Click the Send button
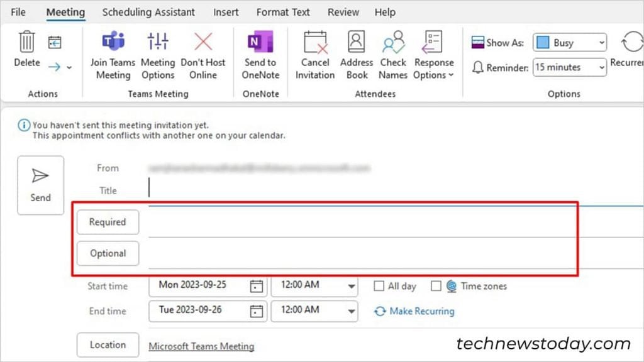The image size is (644, 362). 40,184
